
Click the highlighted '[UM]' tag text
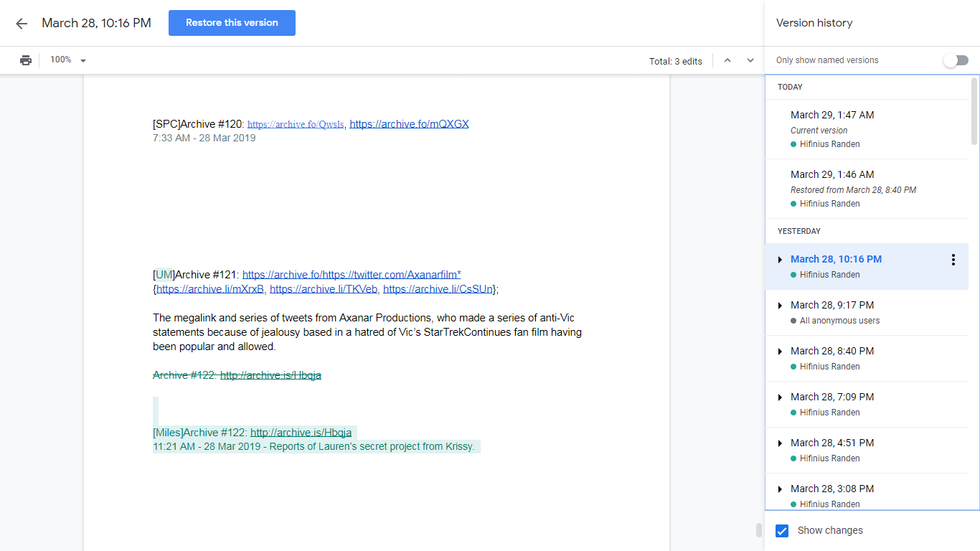point(164,275)
